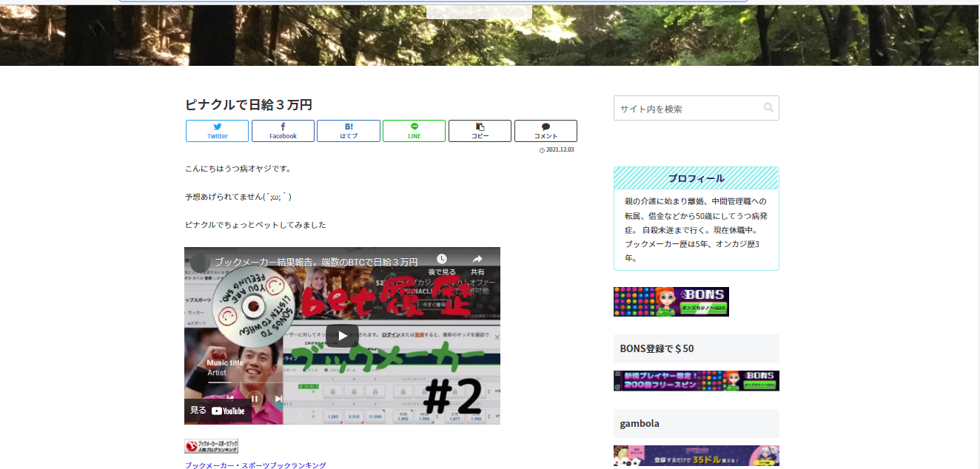Click the bookmaker blog ranking badge

(211, 445)
